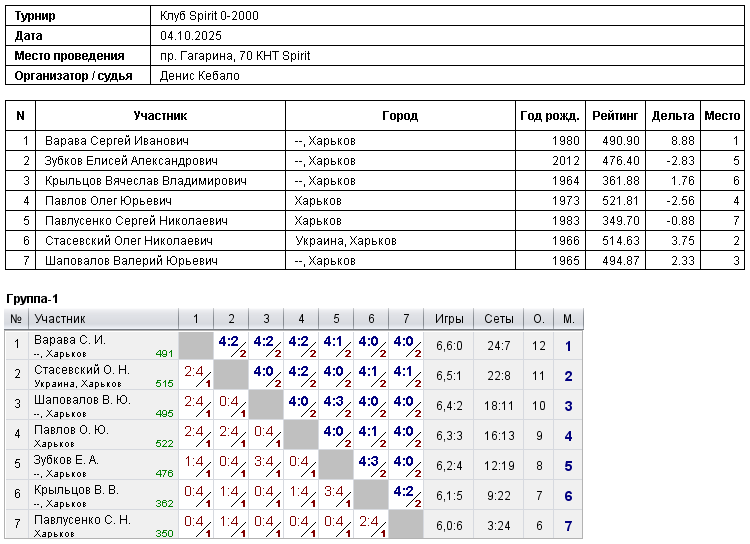Screen dimensions: 750x544
Task: Click the venue пр. Гагарина, 70 КНТ Spirit
Action: point(235,56)
